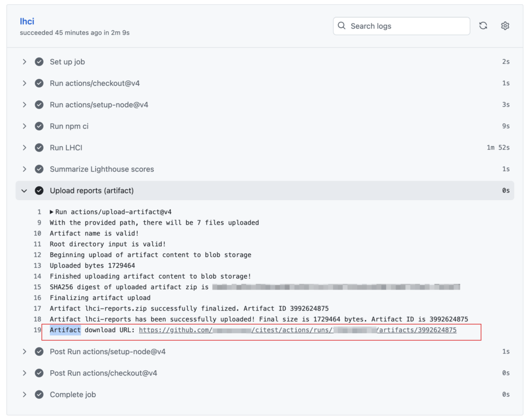Click the search magnifier icon
This screenshot has height=417, width=532.
pos(342,26)
